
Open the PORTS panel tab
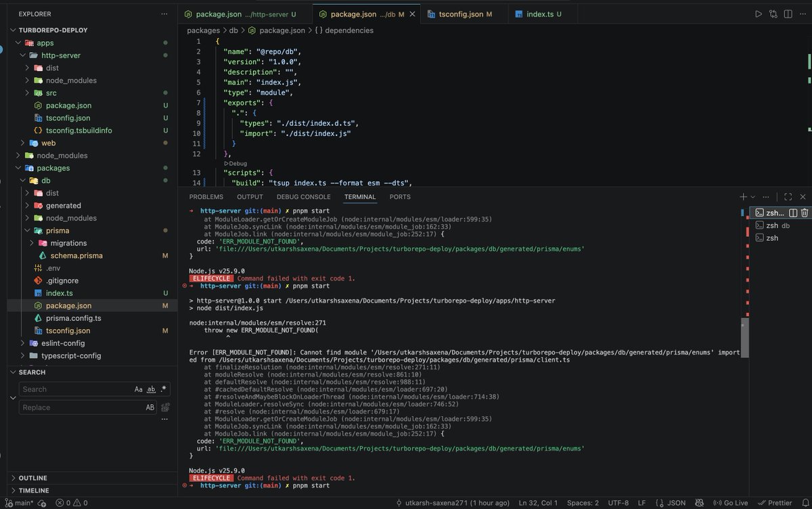point(400,197)
